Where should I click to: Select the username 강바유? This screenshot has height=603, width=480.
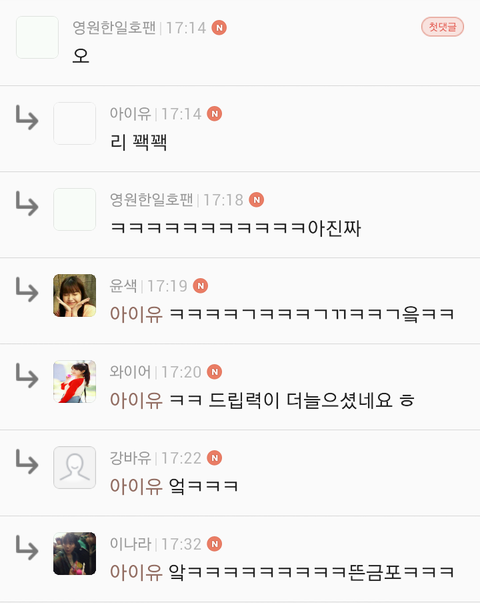pyautogui.click(x=130, y=458)
